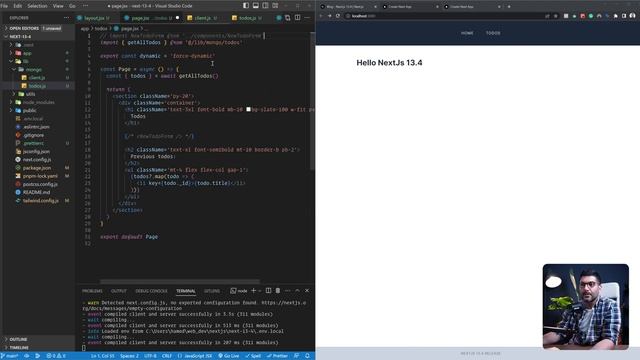
Task: Open the .env.local file
Action: click(38, 118)
